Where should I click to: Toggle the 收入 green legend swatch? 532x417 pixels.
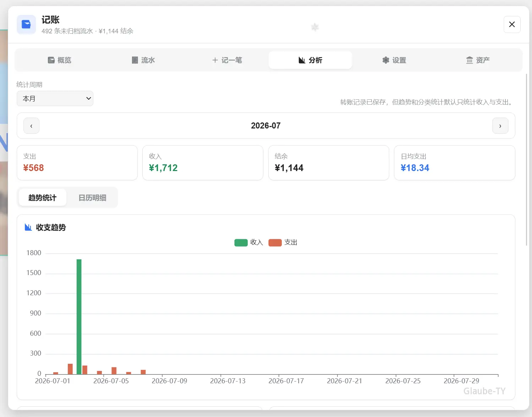click(241, 242)
